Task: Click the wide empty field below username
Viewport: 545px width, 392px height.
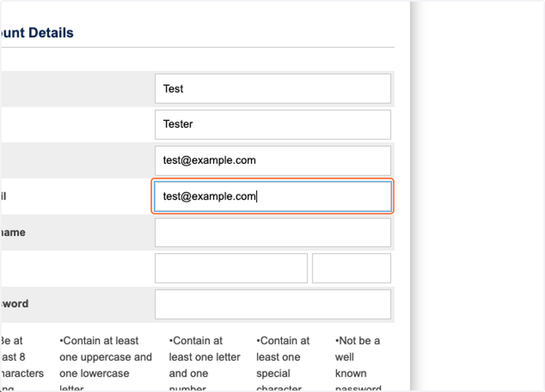Action: [x=231, y=268]
